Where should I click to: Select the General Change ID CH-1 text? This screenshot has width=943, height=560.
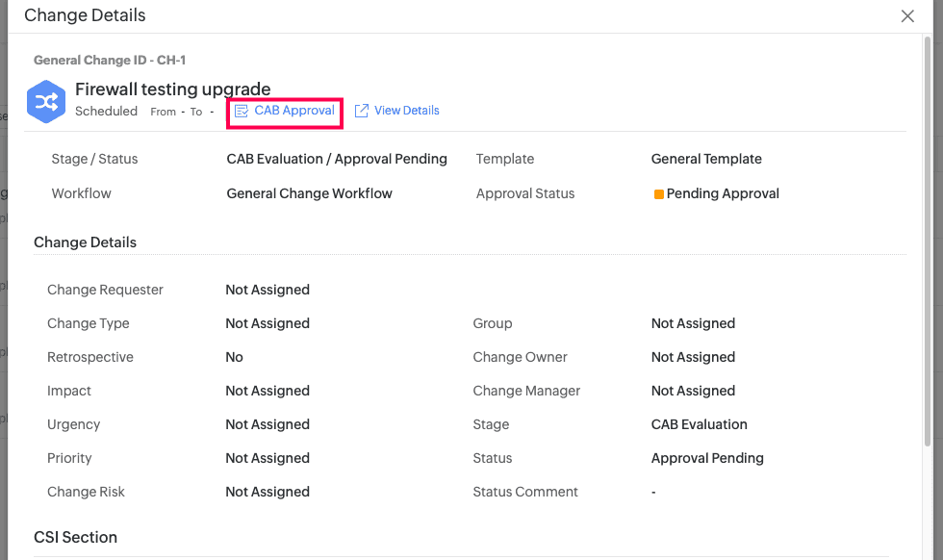point(110,60)
